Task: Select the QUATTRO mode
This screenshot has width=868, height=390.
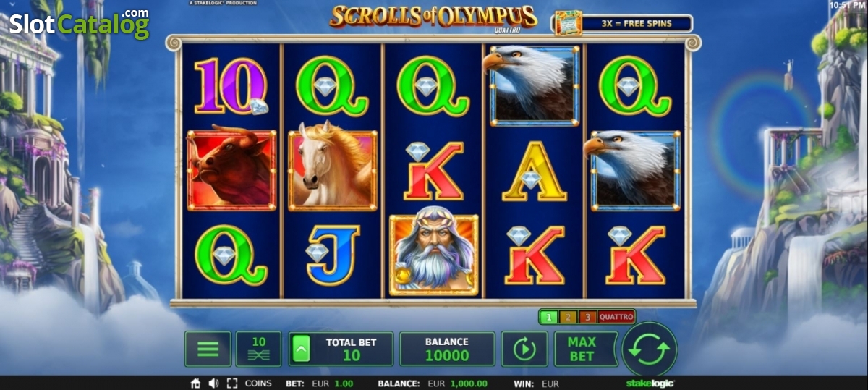Action: (x=616, y=317)
